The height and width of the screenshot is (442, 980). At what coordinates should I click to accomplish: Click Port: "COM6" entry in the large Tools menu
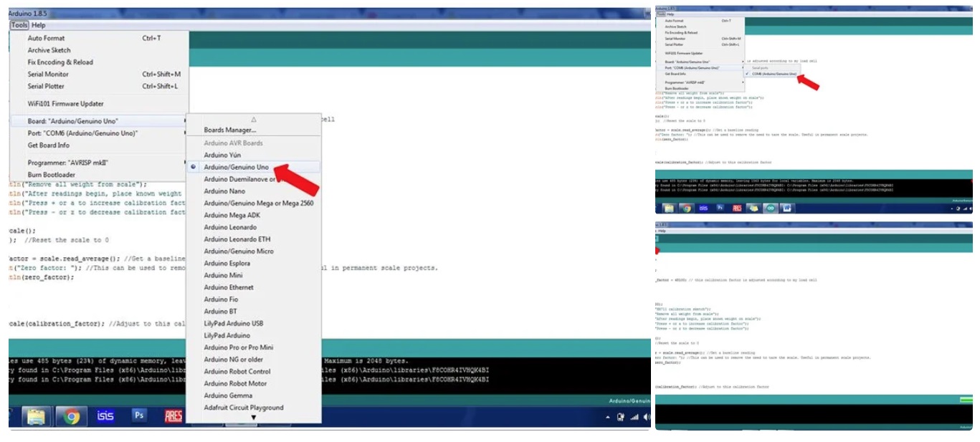pos(99,133)
